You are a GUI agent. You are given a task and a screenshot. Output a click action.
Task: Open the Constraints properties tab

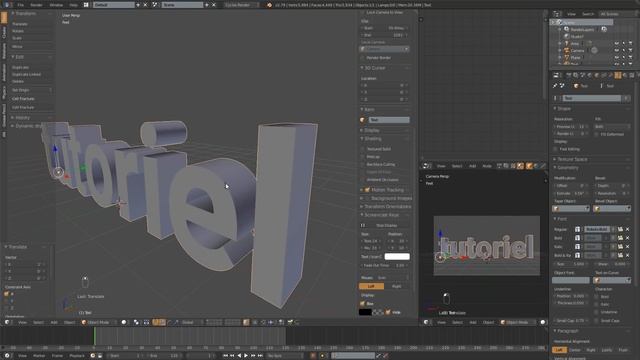tap(604, 75)
